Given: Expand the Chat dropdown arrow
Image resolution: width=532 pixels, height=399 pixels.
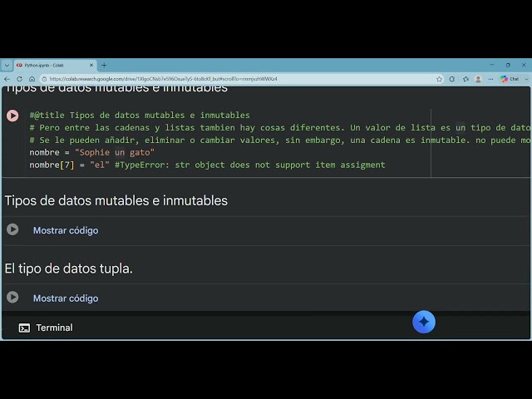Looking at the screenshot, I should pyautogui.click(x=526, y=79).
